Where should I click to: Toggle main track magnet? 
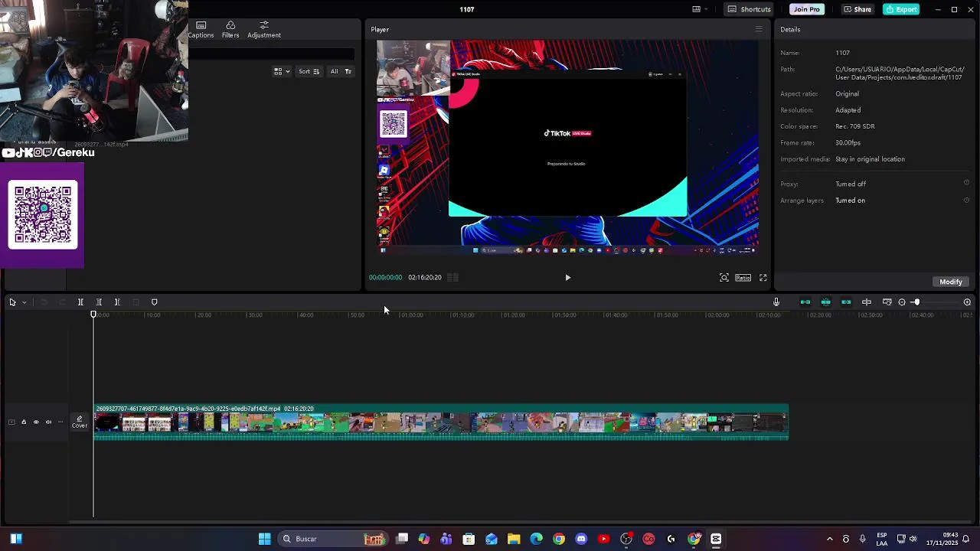805,302
